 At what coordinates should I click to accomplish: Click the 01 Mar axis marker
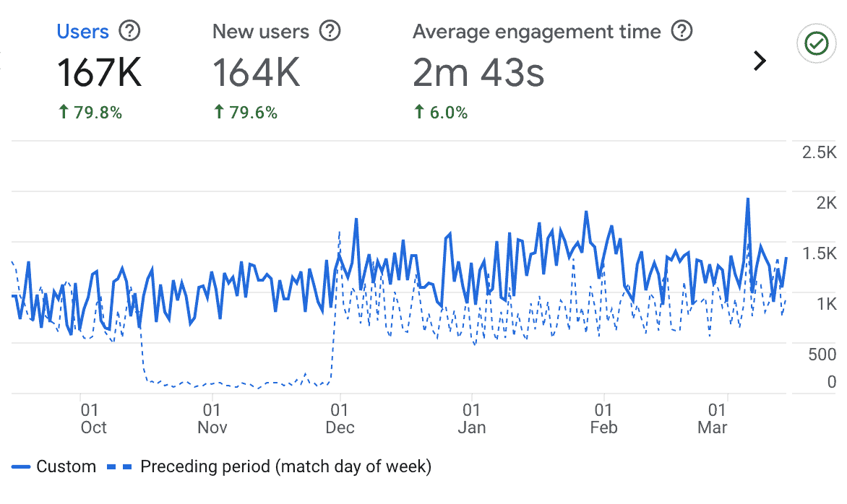[x=713, y=418]
